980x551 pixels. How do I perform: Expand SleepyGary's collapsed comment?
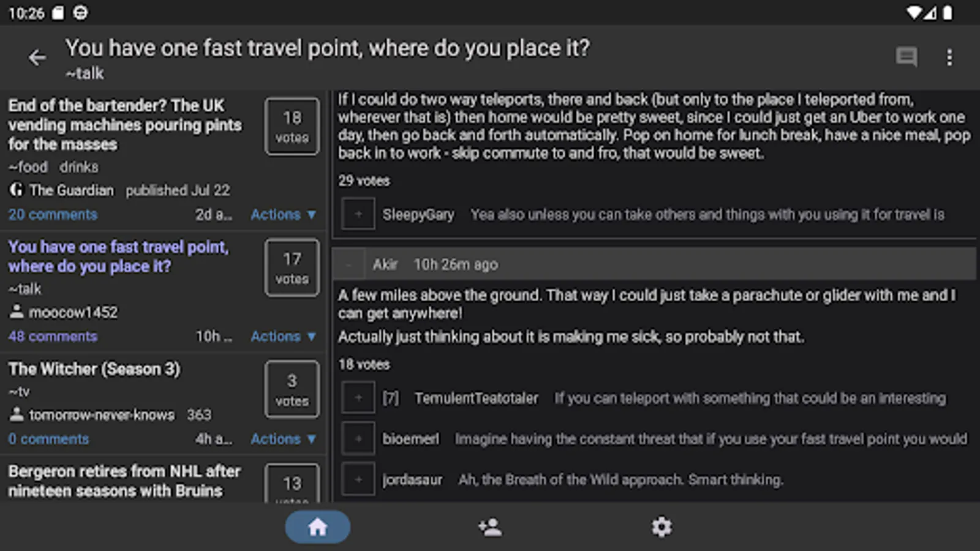[358, 214]
